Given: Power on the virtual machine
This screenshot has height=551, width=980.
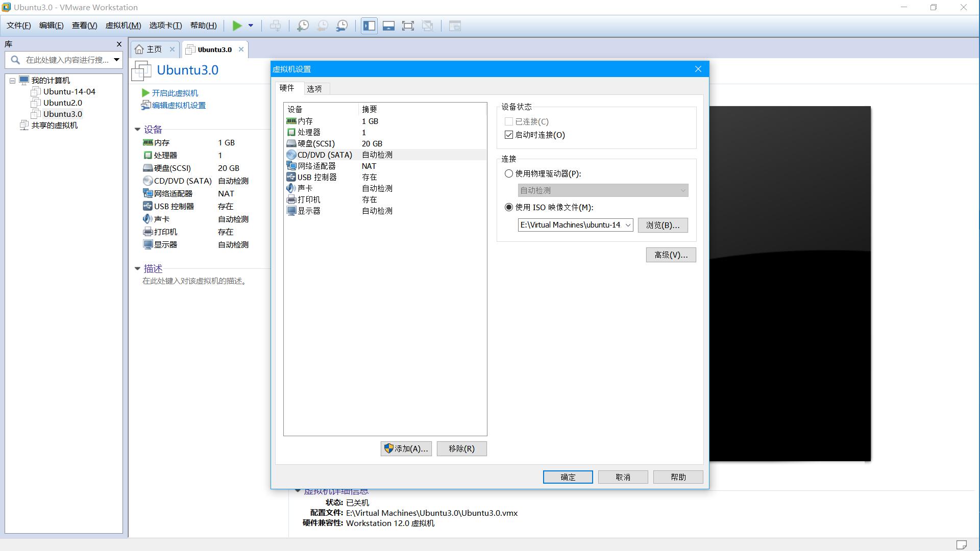Looking at the screenshot, I should click(236, 25).
